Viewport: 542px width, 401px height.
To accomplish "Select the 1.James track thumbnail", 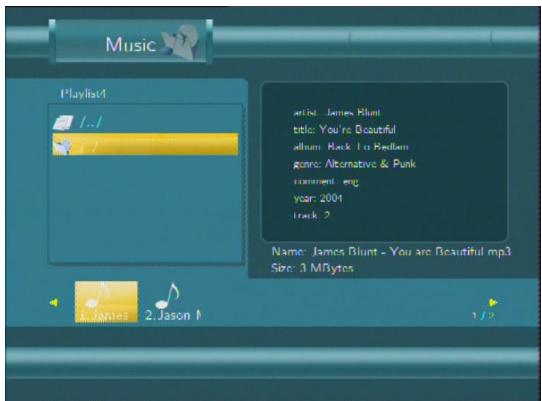I will 106,302.
